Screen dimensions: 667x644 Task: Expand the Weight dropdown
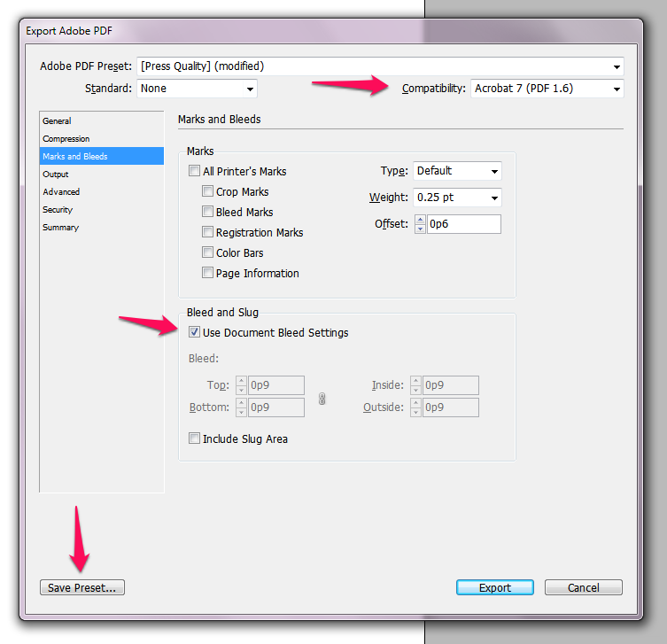457,198
